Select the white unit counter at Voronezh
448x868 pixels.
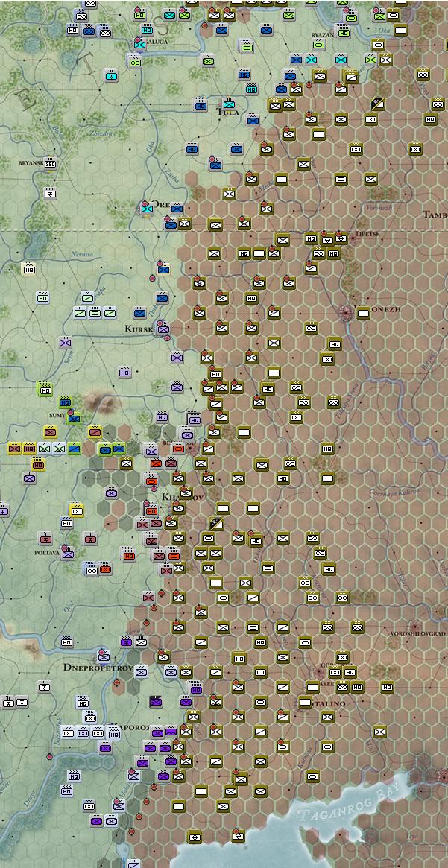point(363,314)
